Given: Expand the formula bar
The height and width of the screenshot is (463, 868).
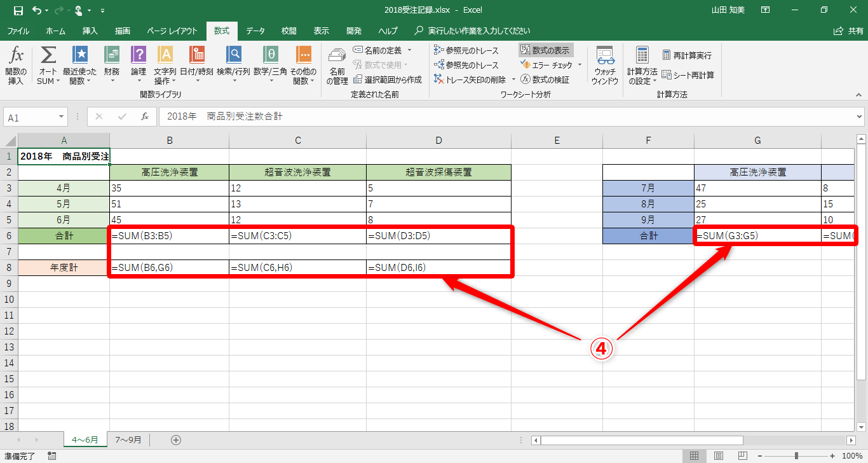Looking at the screenshot, I should tap(860, 117).
